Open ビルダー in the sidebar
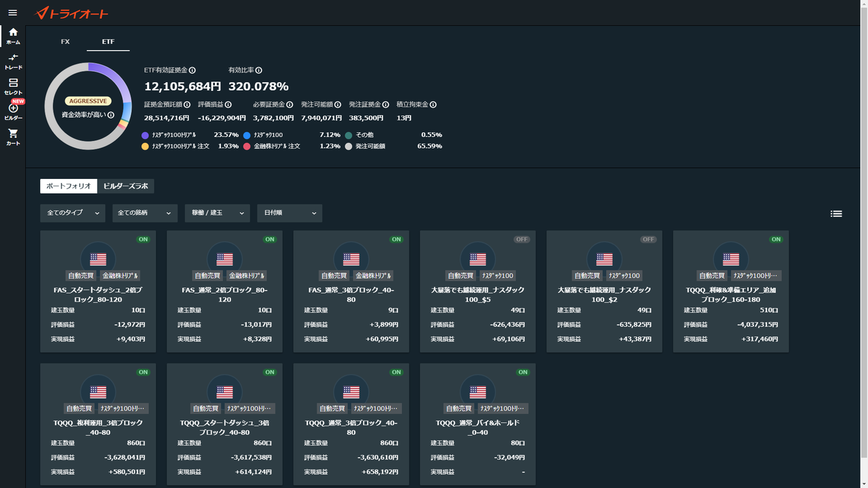Screen dimensions: 868x488 (x=13, y=112)
